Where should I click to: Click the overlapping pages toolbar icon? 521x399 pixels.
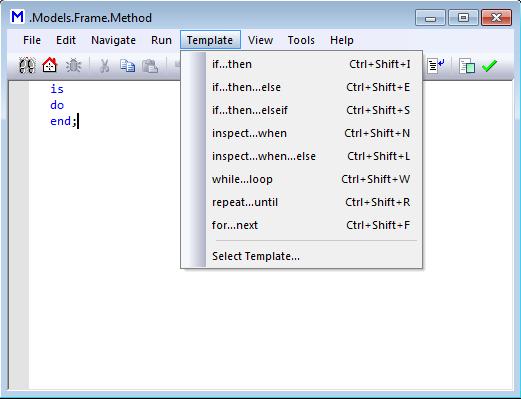click(x=467, y=66)
